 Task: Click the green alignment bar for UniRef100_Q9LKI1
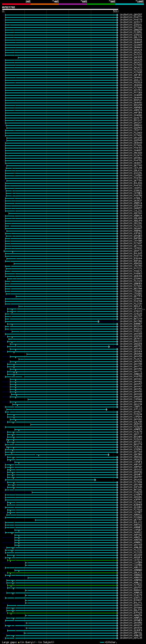pyautogui.click(x=63, y=572)
